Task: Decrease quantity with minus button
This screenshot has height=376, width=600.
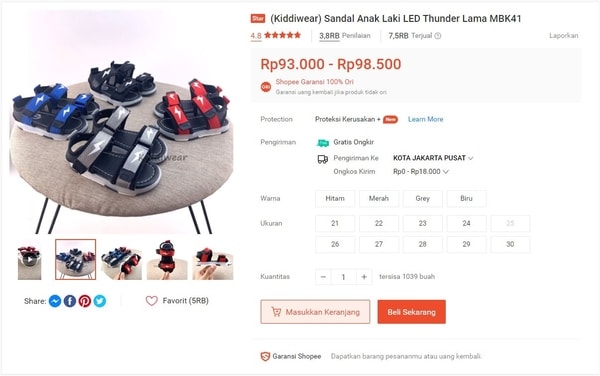Action: pyautogui.click(x=323, y=277)
